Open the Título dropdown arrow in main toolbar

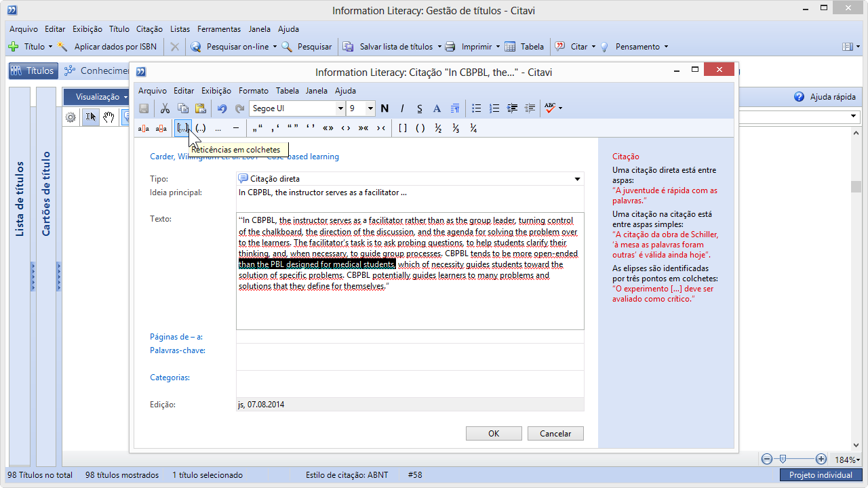pos(50,47)
